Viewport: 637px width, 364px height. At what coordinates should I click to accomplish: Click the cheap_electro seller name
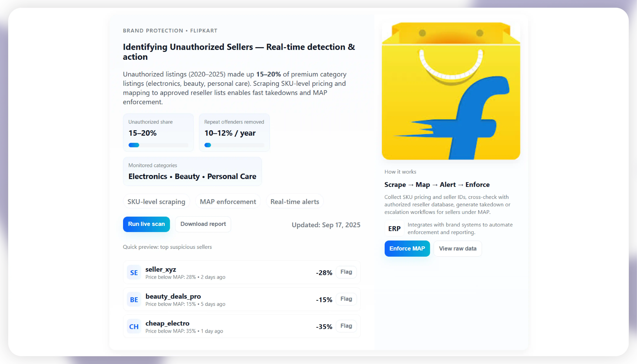pos(167,323)
